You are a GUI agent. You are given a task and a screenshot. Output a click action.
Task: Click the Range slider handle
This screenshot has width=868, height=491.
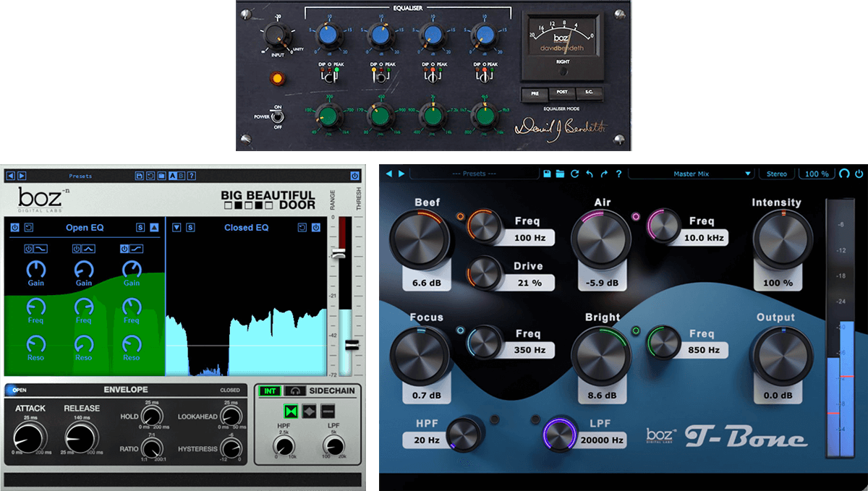(x=337, y=254)
